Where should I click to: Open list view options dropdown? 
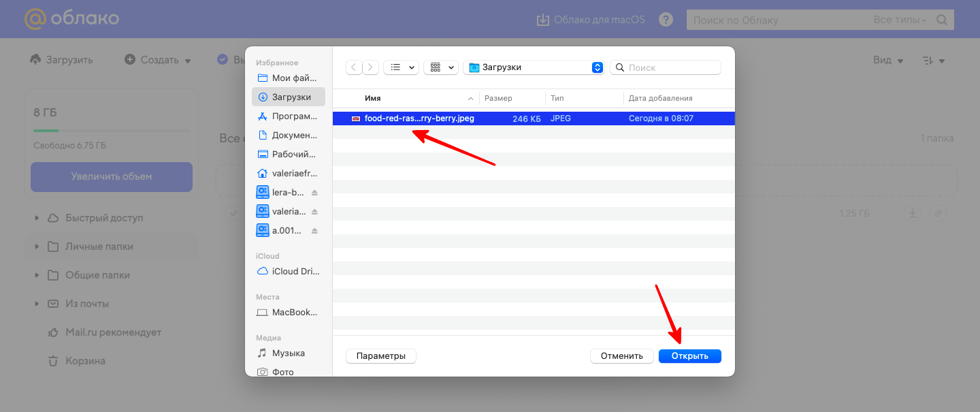tap(402, 67)
